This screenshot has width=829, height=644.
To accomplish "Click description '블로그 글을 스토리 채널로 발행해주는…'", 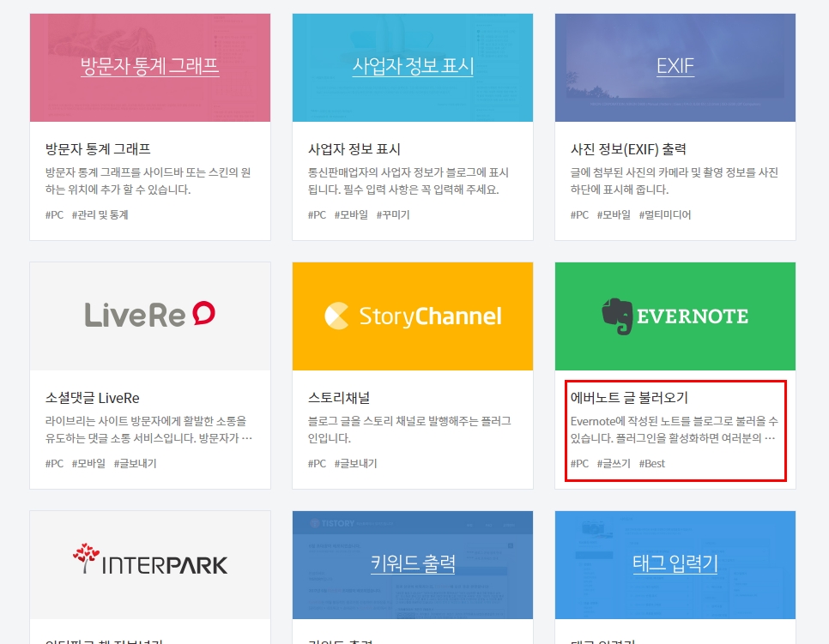I will pyautogui.click(x=409, y=430).
